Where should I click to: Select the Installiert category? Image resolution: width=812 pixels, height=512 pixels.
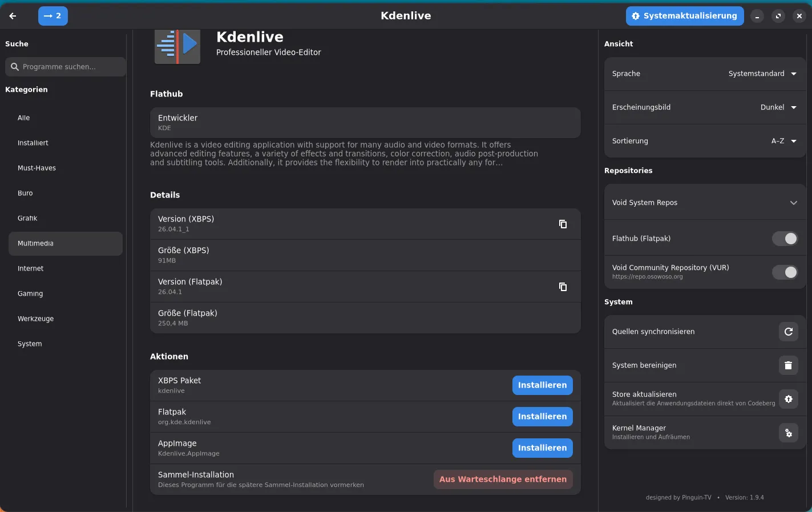[x=66, y=143]
